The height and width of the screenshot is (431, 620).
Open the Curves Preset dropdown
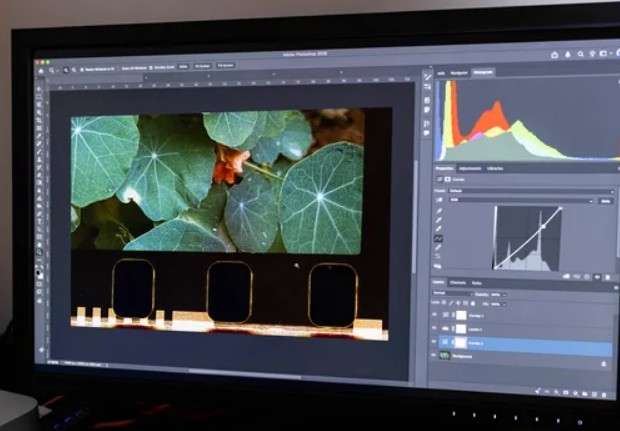(531, 191)
